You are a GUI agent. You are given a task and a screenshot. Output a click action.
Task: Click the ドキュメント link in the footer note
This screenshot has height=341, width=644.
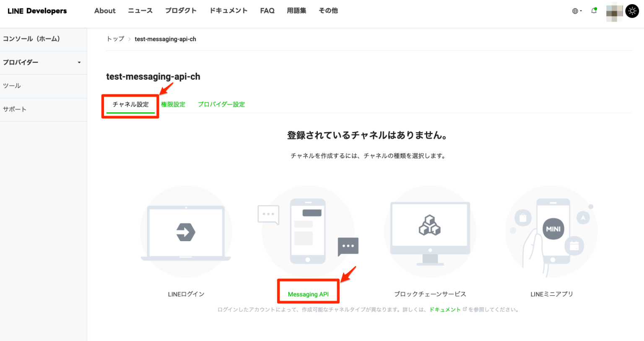[446, 309]
